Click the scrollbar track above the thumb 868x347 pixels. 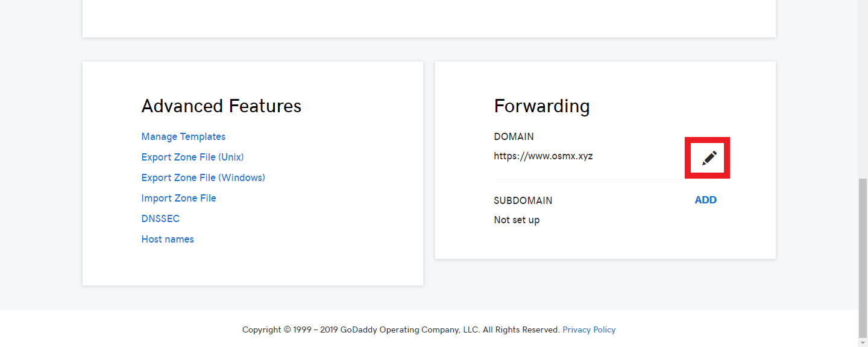pos(863,89)
